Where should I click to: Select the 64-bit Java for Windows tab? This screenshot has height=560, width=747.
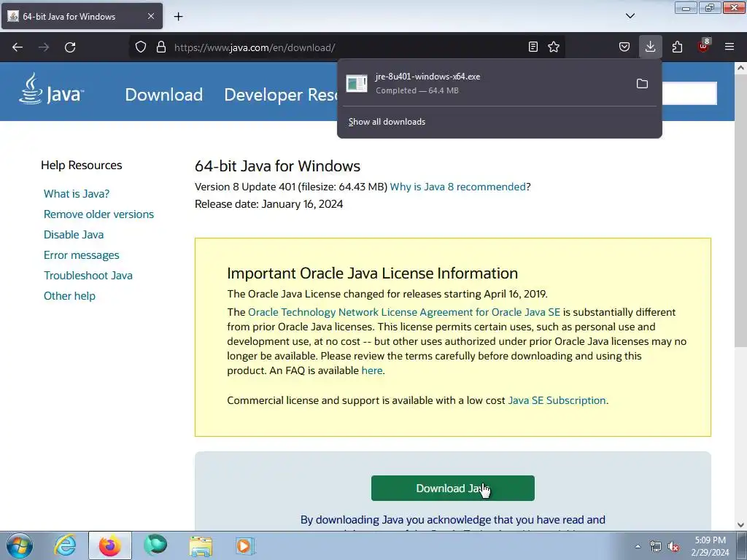[82, 16]
